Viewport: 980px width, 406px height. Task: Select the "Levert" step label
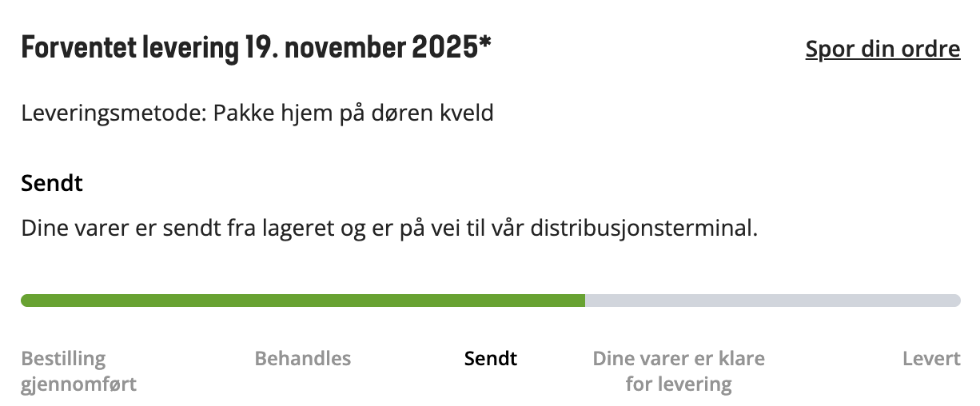pyautogui.click(x=931, y=358)
